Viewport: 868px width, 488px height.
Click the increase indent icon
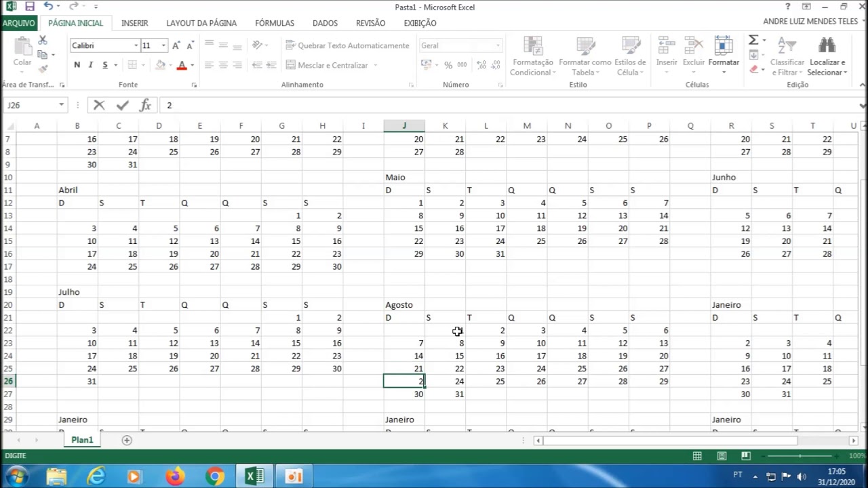(271, 65)
